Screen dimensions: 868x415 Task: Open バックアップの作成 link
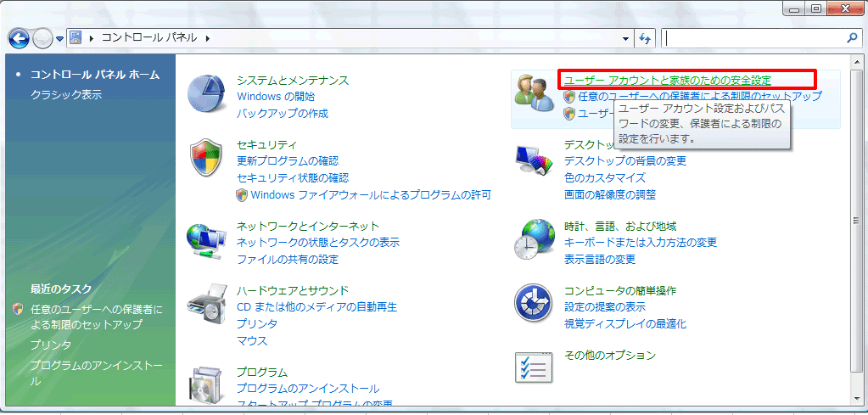coord(283,114)
